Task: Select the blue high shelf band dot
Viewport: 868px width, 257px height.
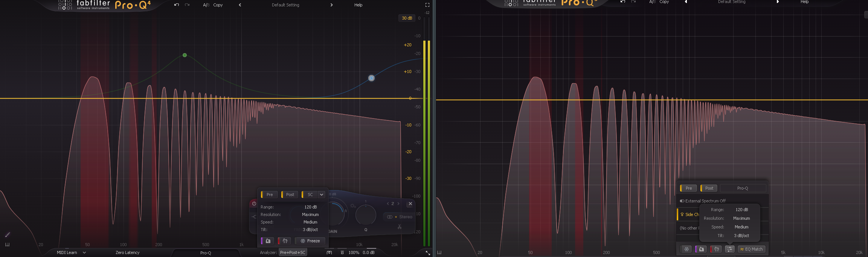Action: point(371,78)
